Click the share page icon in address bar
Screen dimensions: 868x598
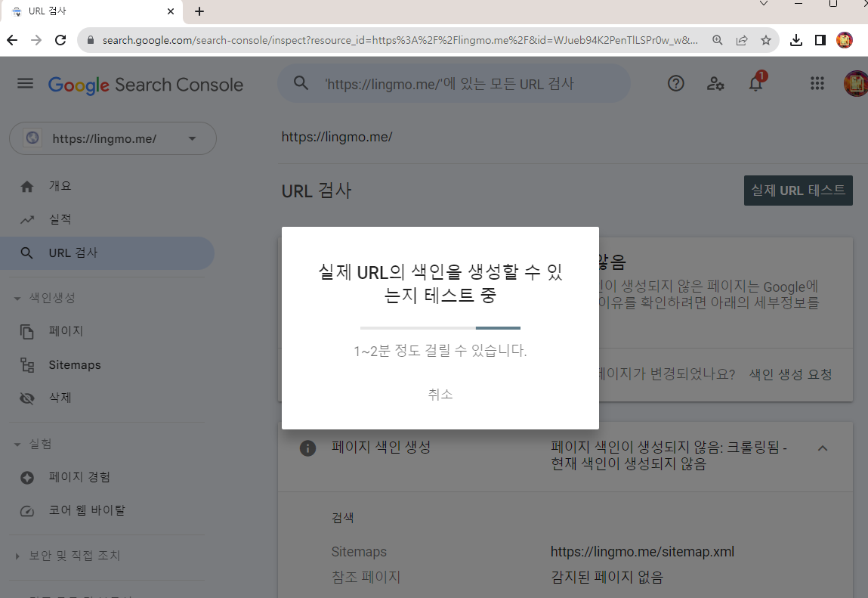pos(742,40)
